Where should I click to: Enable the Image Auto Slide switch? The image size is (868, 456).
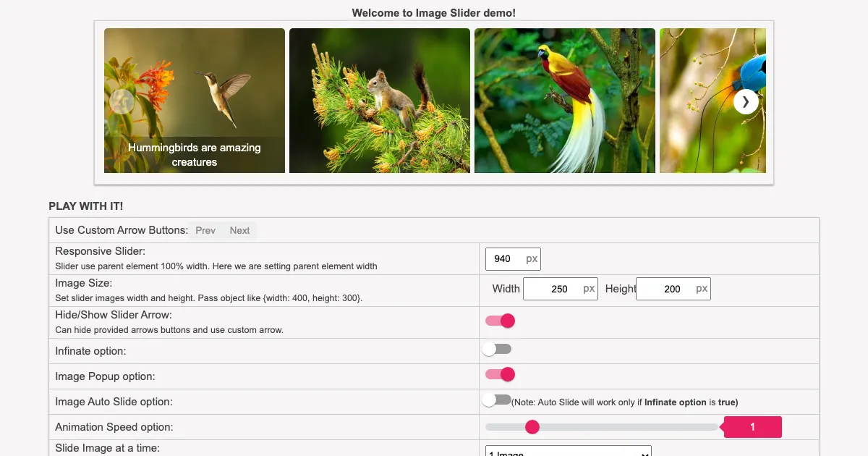coord(497,400)
